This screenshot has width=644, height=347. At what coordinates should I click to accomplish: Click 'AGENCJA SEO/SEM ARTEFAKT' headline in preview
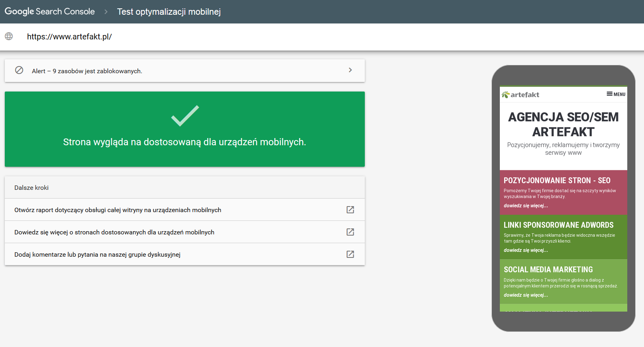(564, 124)
